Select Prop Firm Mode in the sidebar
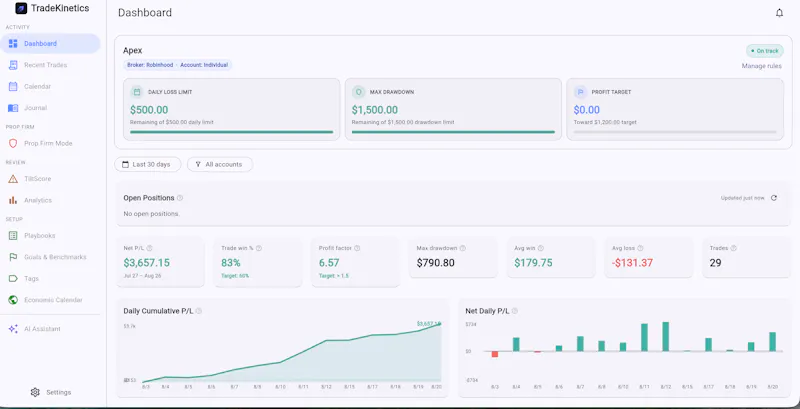The image size is (800, 409). coord(51,144)
